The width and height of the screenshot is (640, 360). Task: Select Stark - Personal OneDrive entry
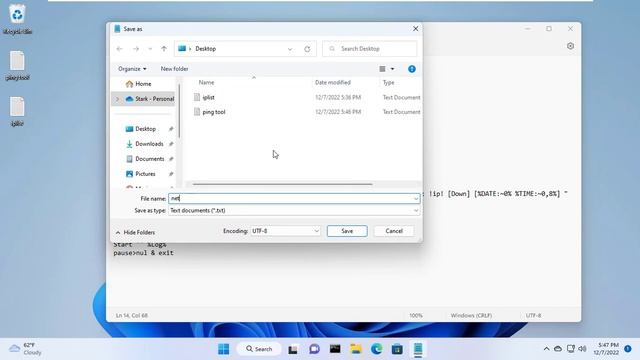[150, 99]
